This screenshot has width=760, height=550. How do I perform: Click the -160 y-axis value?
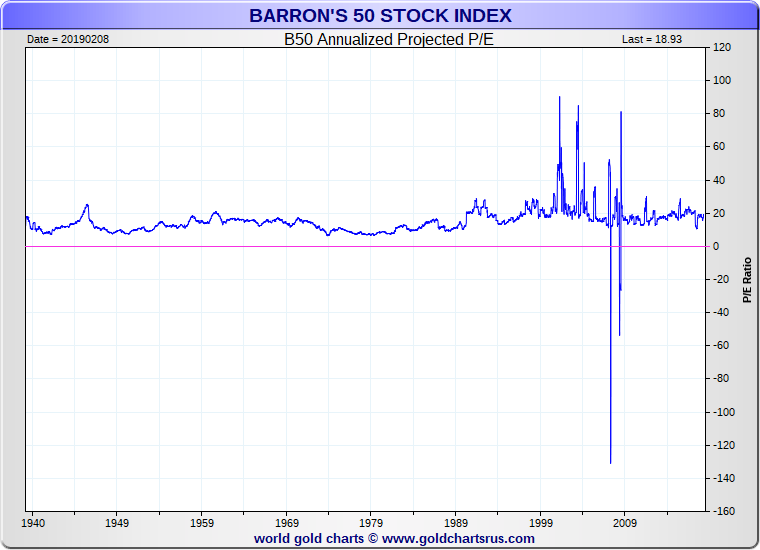pyautogui.click(x=724, y=511)
